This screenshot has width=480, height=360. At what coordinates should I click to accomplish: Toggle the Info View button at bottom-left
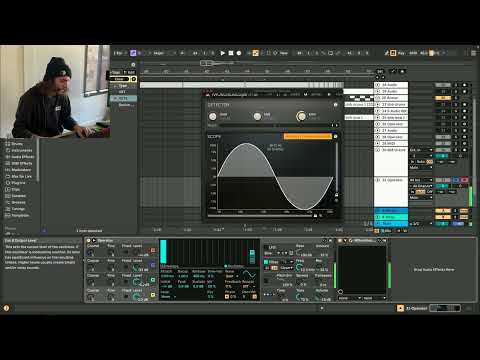(x=6, y=308)
